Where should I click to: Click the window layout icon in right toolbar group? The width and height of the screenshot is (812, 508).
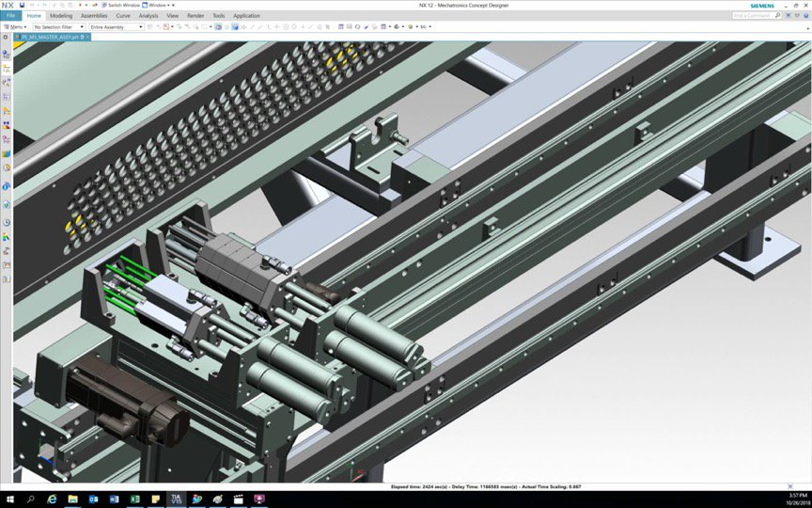pyautogui.click(x=341, y=26)
